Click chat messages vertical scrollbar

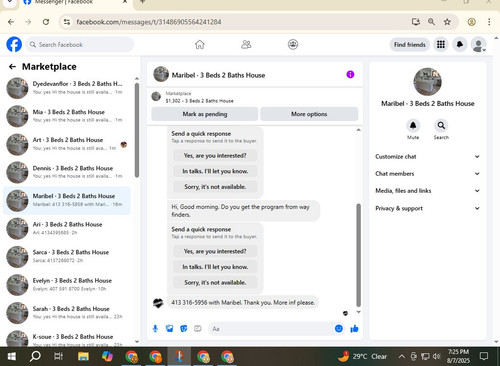(x=359, y=255)
